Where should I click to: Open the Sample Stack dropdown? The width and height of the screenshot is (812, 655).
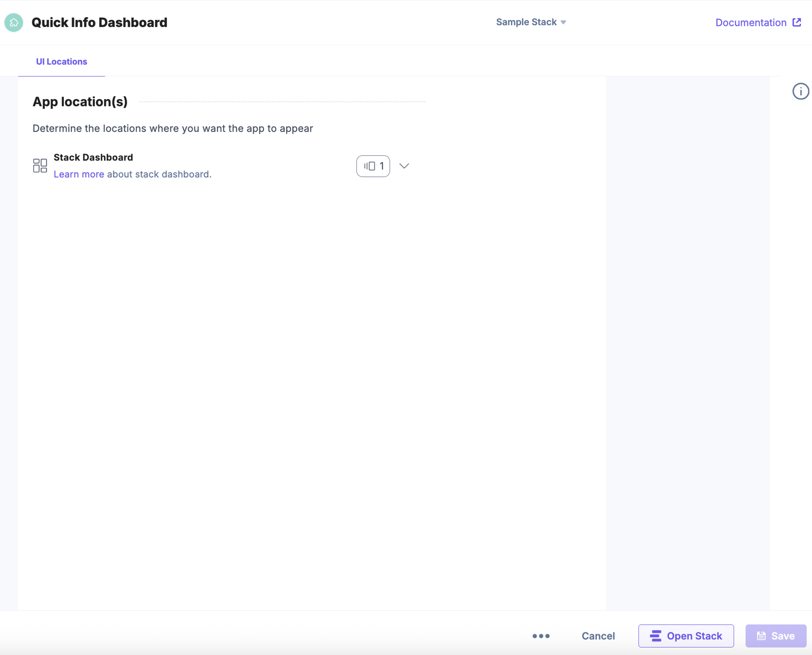pyautogui.click(x=531, y=22)
